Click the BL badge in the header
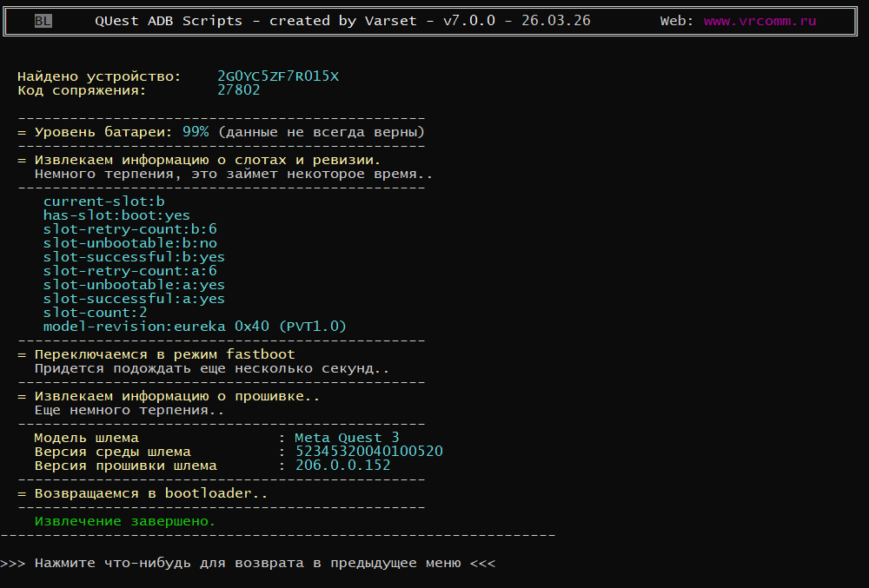This screenshot has width=869, height=588. [x=43, y=21]
